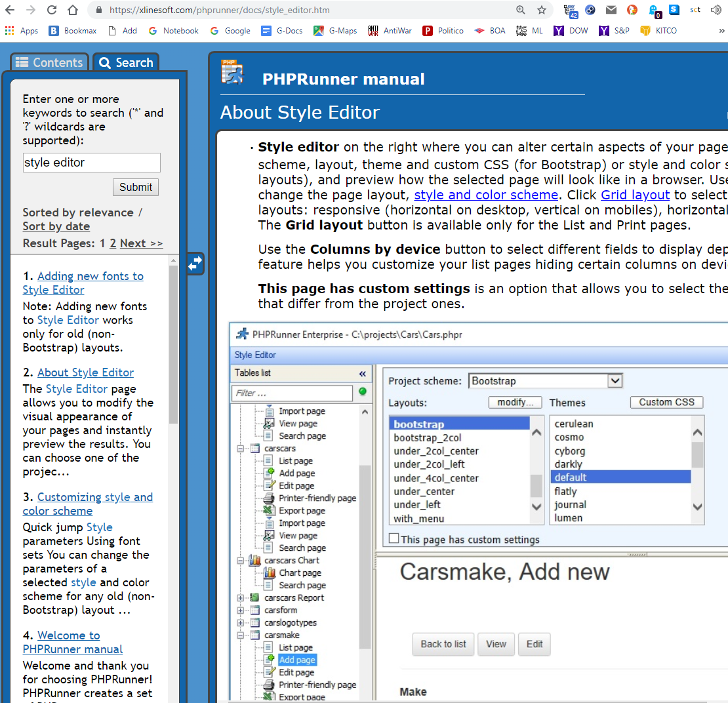
Task: Expand the carsform node
Action: tap(241, 610)
